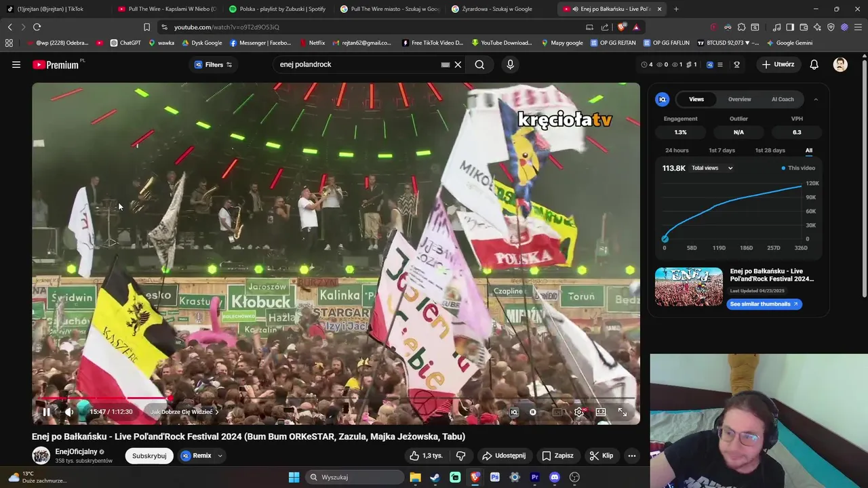Screen dimensions: 868x488
Task: Expand the Remix dropdown arrow
Action: (x=220, y=455)
